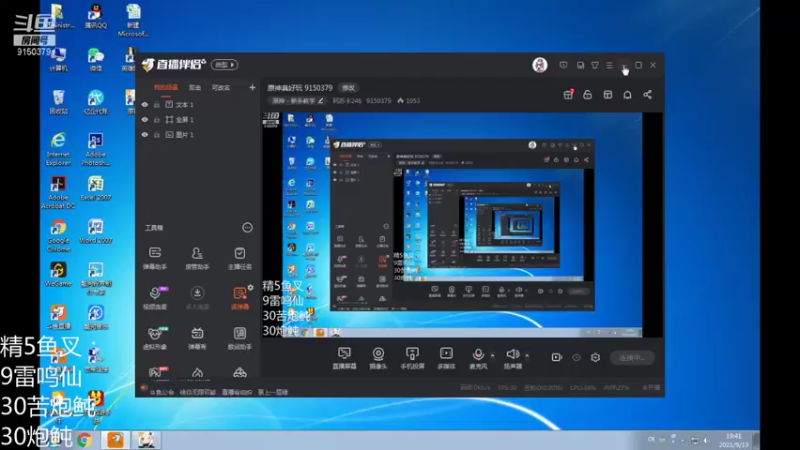Toggle preview eye icon in bottom bar

(x=576, y=358)
